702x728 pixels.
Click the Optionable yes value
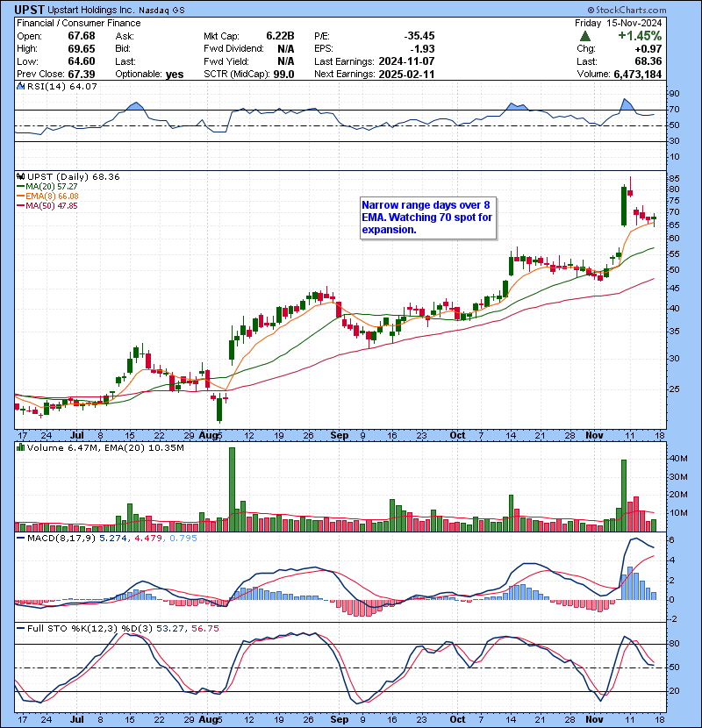tap(175, 75)
